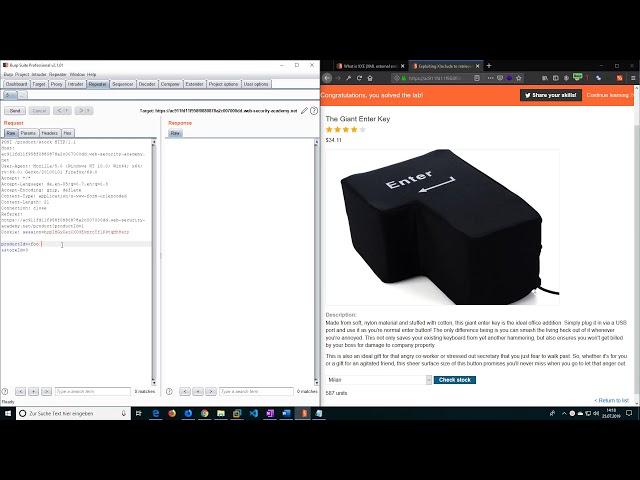The image size is (640, 480).
Task: Open the Sequencer tab
Action: coord(123,84)
